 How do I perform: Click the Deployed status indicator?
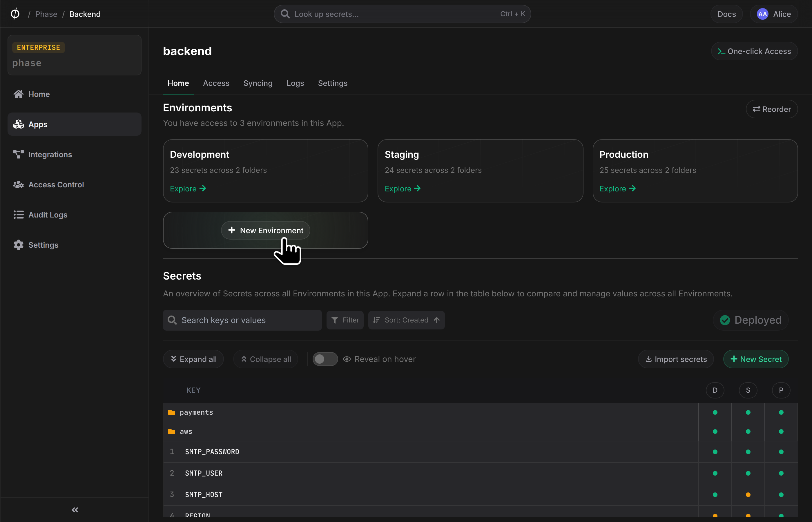[750, 320]
